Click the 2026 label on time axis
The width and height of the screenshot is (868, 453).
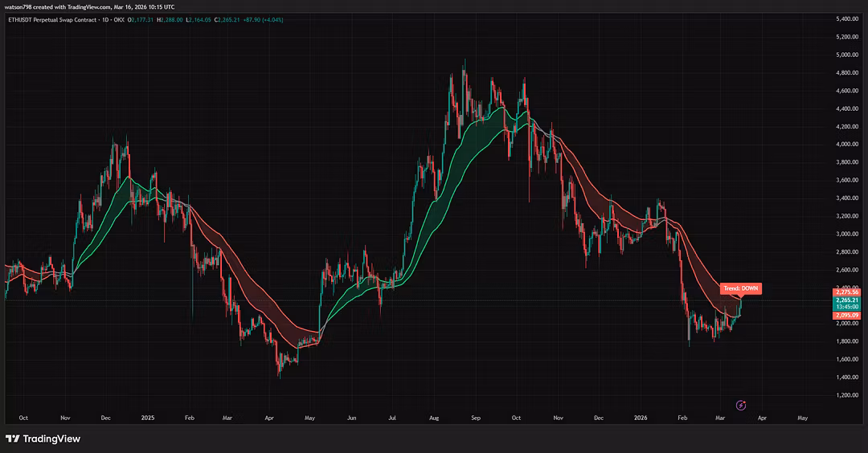click(640, 418)
